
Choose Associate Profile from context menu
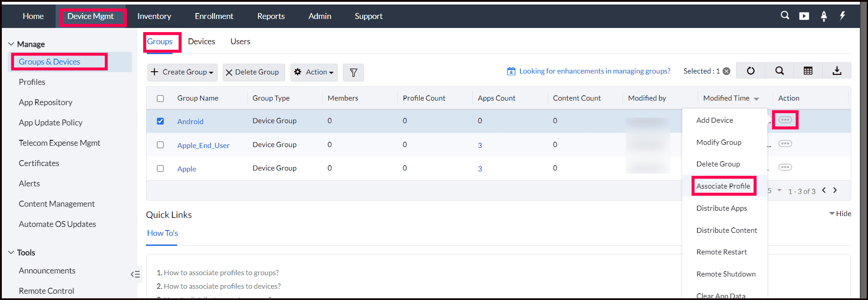(x=723, y=186)
